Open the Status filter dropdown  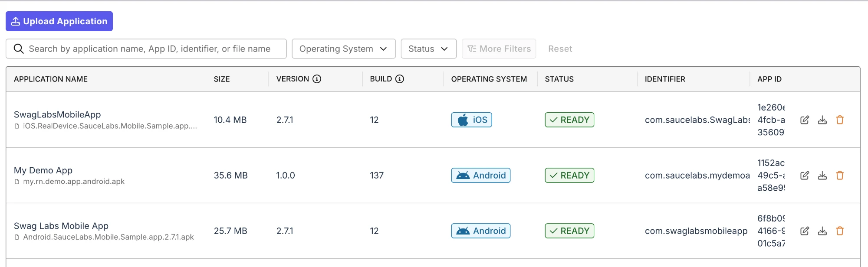429,49
